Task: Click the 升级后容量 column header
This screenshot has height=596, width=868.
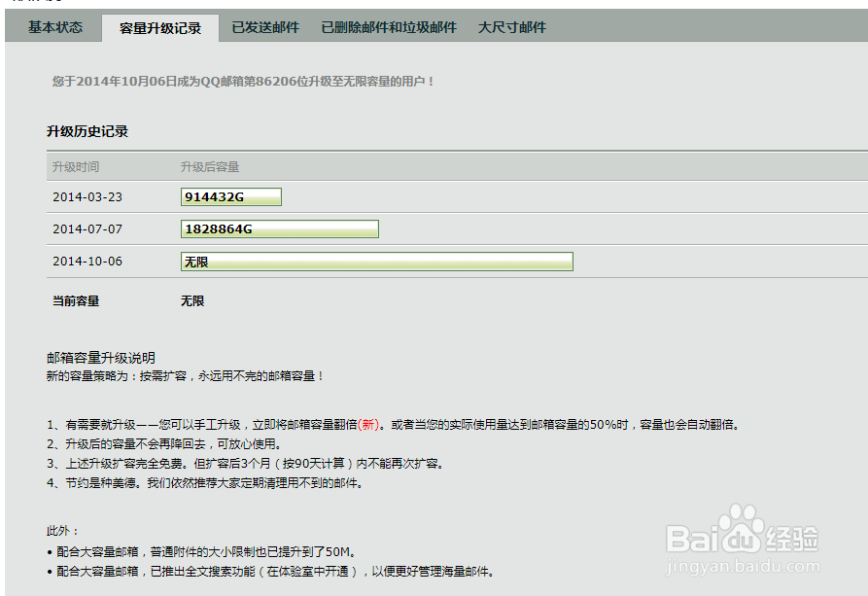Action: click(210, 166)
